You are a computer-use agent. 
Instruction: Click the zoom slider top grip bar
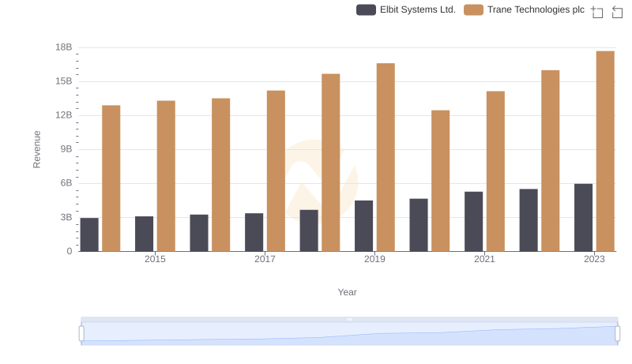[349, 319]
